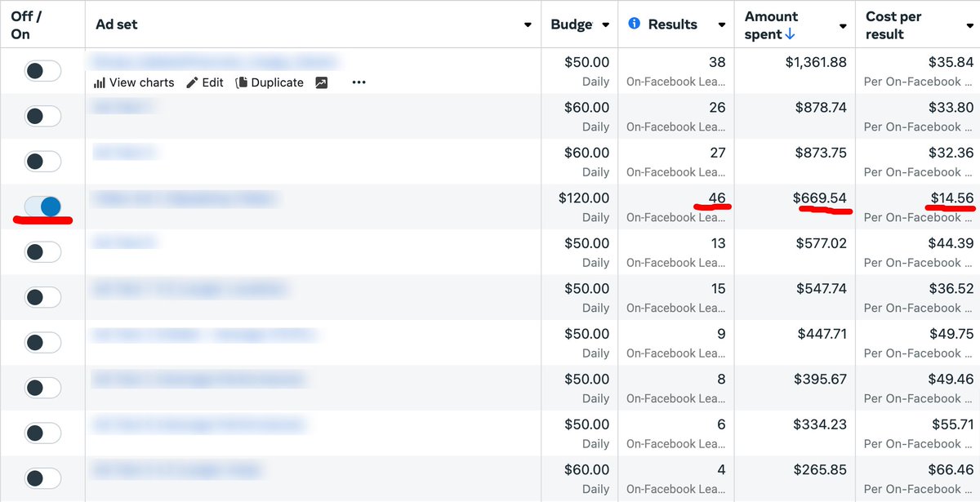980x502 pixels.
Task: Click the $49.46 cost per result cell
Action: pyautogui.click(x=951, y=379)
